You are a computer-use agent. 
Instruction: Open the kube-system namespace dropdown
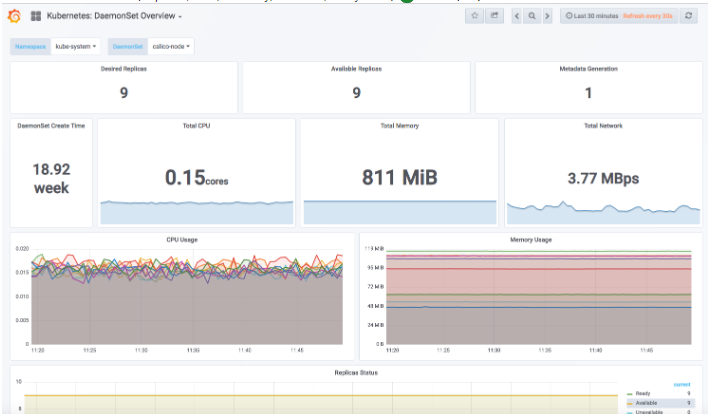point(75,46)
